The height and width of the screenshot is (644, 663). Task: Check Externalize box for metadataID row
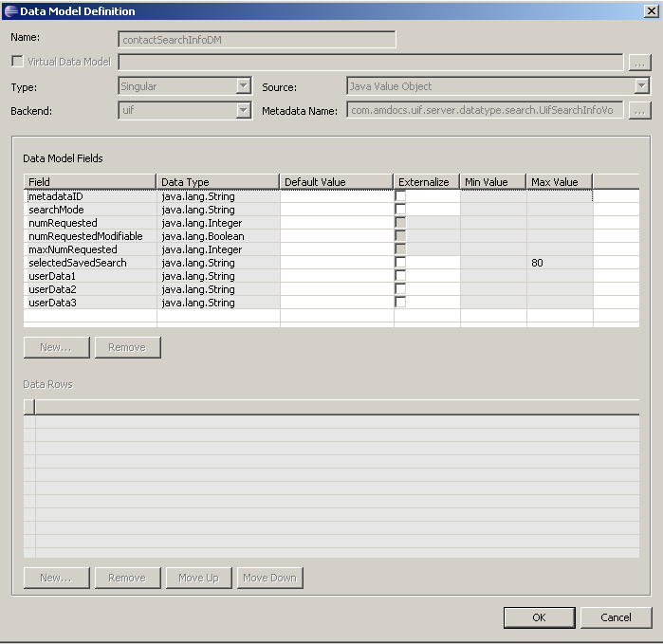coord(400,196)
